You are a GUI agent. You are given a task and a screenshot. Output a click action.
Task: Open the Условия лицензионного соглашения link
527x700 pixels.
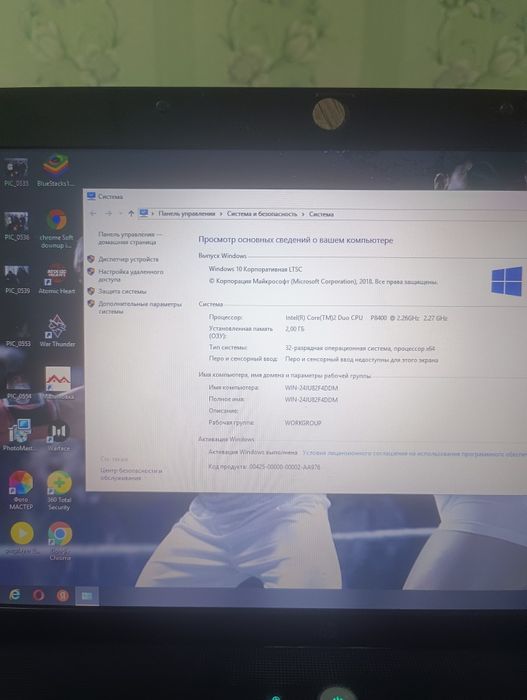click(414, 453)
